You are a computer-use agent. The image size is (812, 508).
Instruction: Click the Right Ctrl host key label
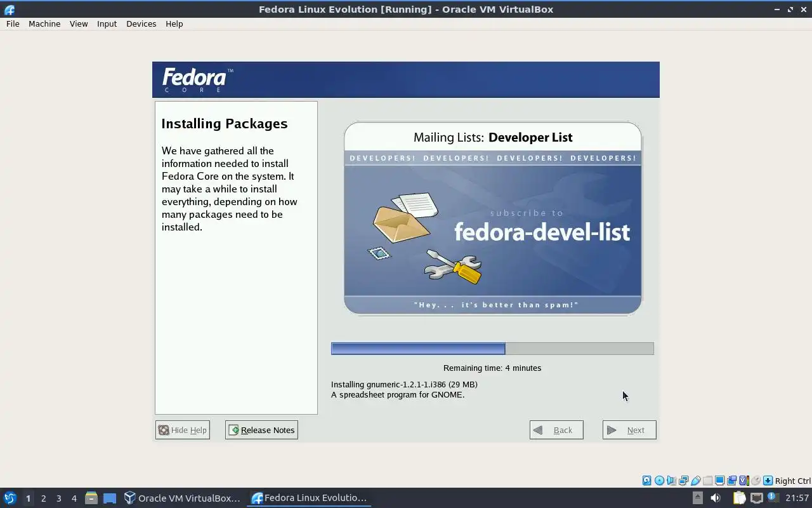(x=792, y=481)
